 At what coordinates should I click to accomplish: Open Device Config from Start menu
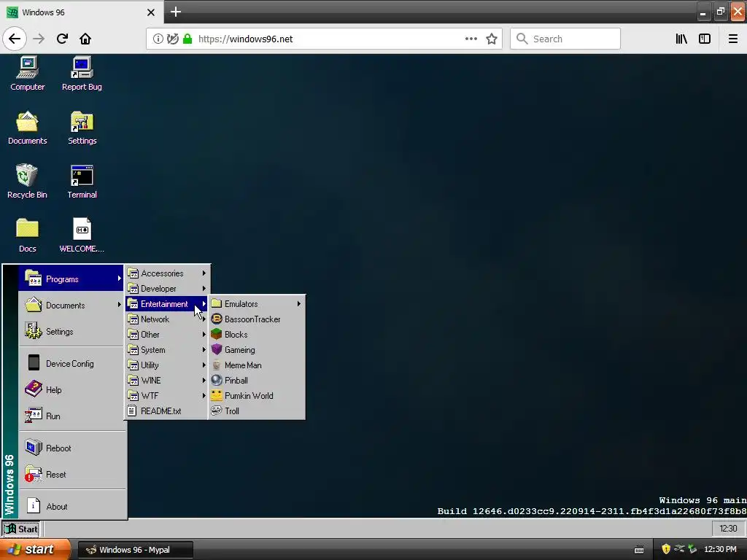click(x=71, y=363)
